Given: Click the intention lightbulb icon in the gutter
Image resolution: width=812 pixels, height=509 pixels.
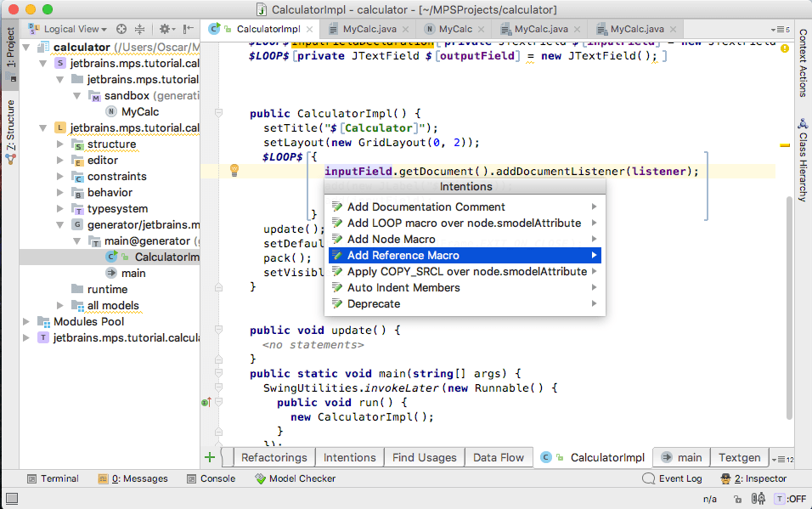Looking at the screenshot, I should pos(235,170).
